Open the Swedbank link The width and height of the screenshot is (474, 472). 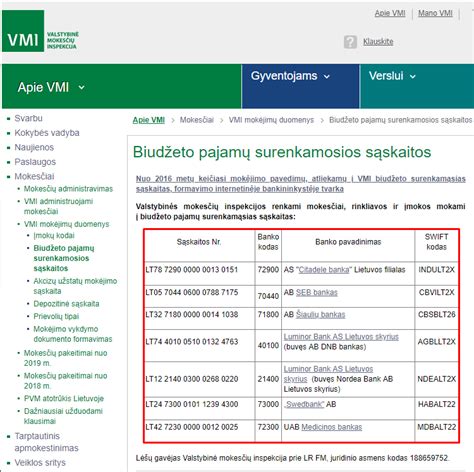tap(304, 404)
